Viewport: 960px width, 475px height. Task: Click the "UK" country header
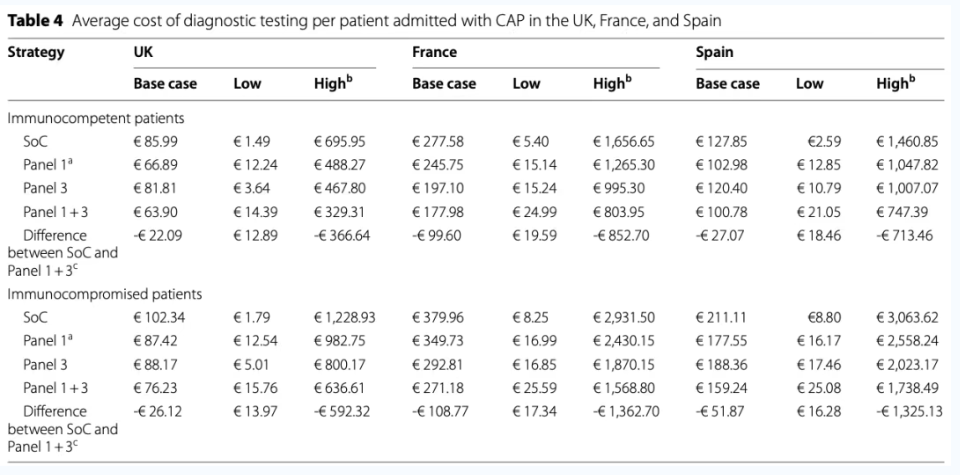coord(143,52)
